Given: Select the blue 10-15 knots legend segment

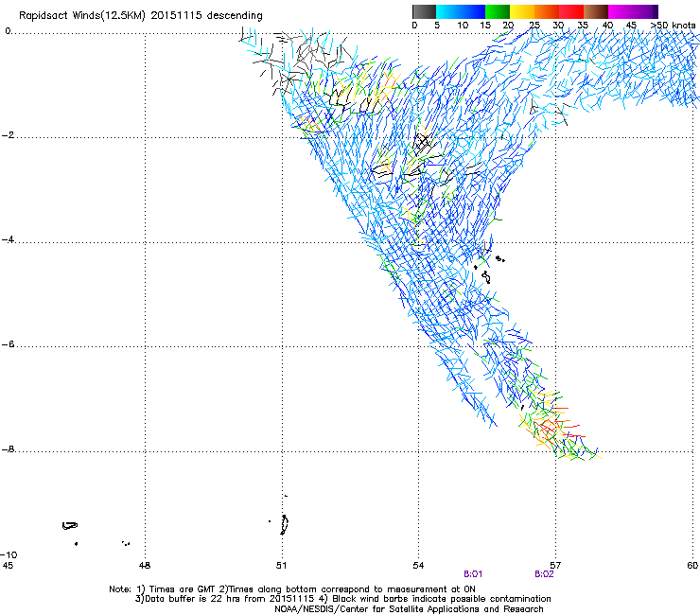Looking at the screenshot, I should pyautogui.click(x=473, y=11).
